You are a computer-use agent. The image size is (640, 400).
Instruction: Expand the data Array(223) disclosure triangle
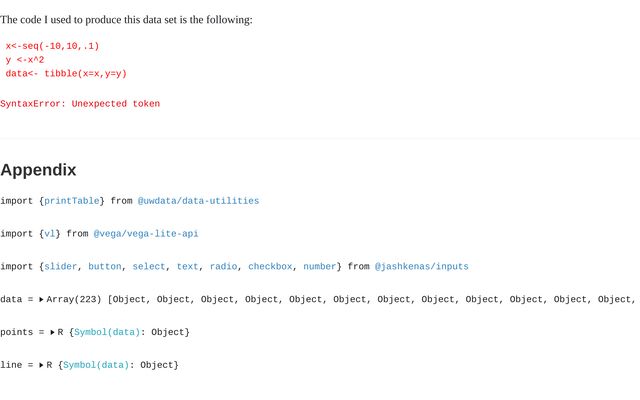[41, 300]
